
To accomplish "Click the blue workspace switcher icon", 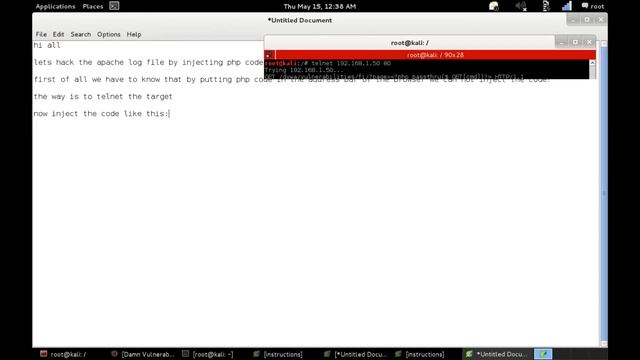I will [x=543, y=354].
